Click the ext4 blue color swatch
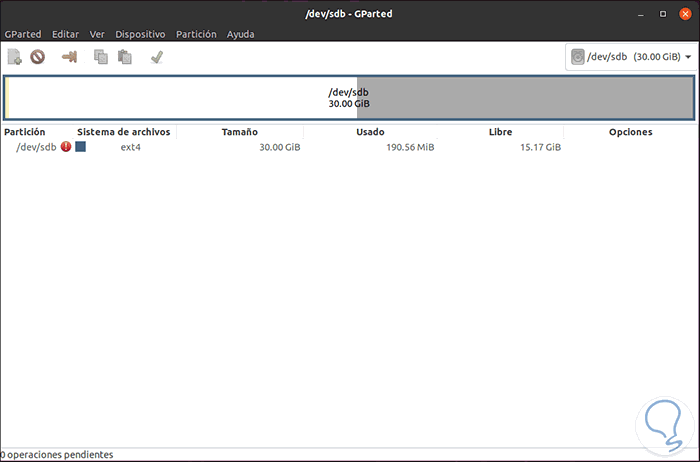 tap(80, 146)
